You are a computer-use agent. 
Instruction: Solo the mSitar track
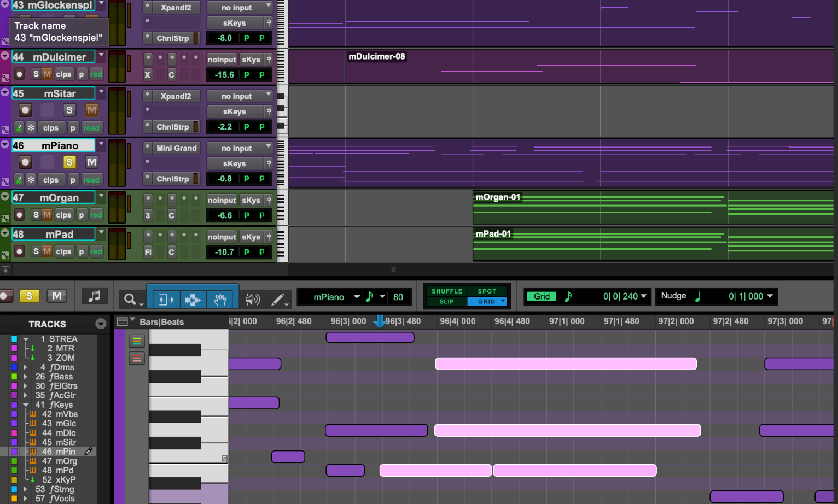pyautogui.click(x=69, y=110)
